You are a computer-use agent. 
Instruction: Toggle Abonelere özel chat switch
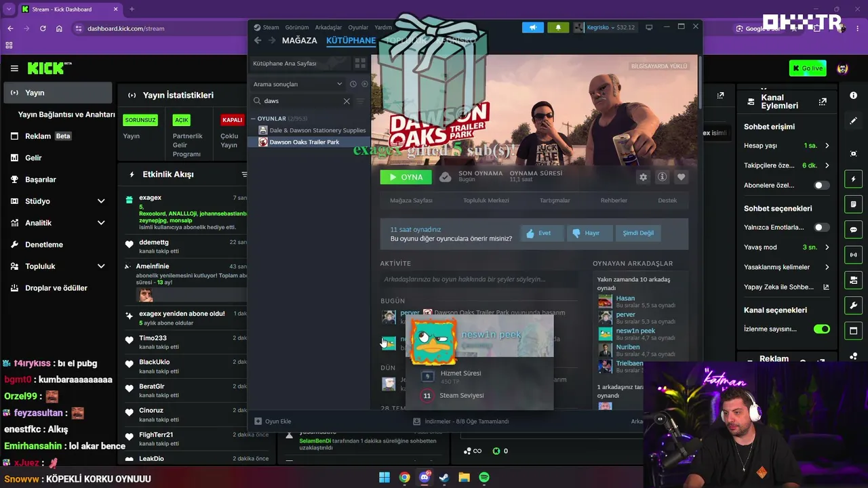821,185
